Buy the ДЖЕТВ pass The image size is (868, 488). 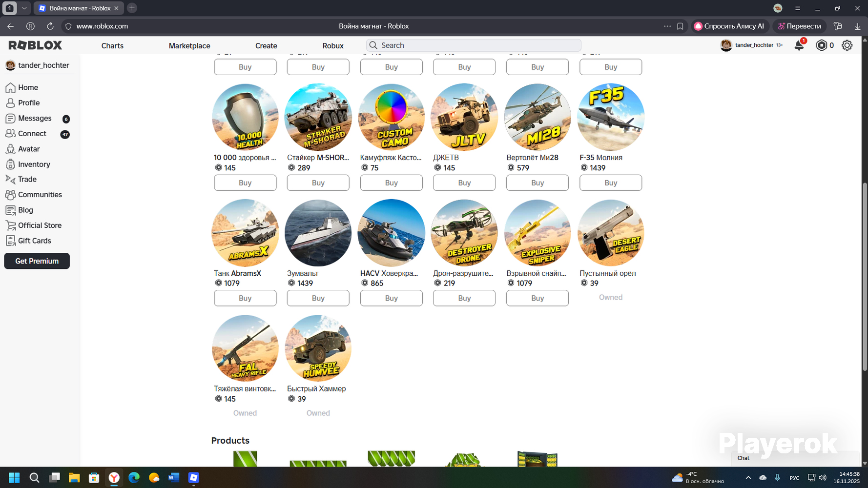click(x=464, y=183)
